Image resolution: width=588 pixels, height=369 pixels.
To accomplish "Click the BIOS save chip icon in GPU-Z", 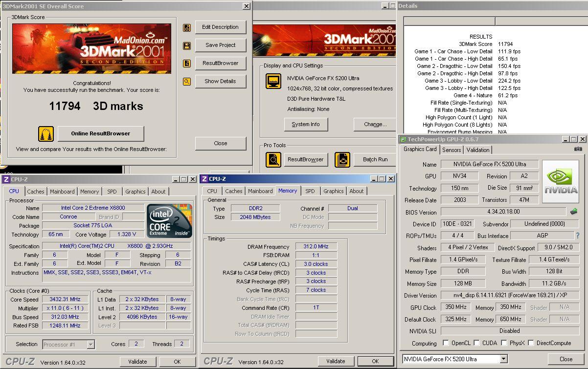I will [574, 212].
